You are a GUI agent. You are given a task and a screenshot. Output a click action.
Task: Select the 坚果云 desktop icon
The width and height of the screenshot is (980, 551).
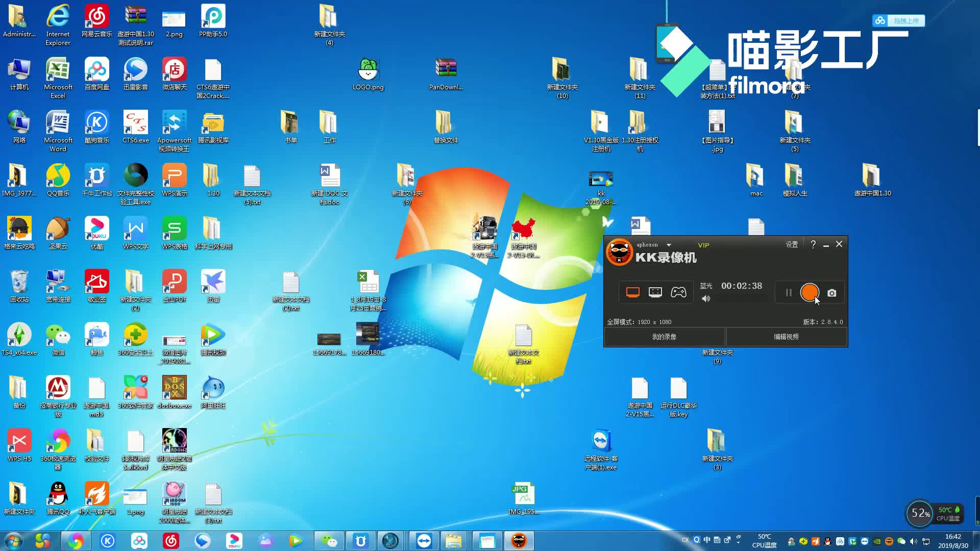pos(58,233)
